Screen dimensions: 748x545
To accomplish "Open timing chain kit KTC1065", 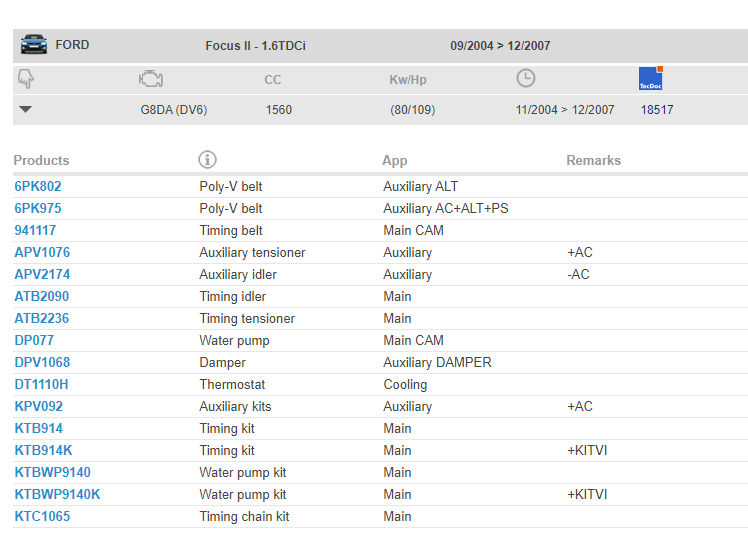I will click(42, 516).
